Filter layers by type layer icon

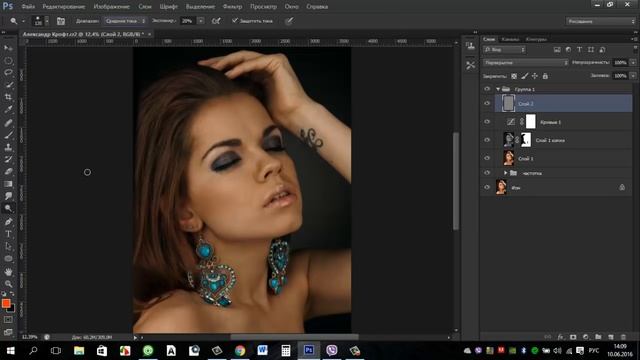579,50
